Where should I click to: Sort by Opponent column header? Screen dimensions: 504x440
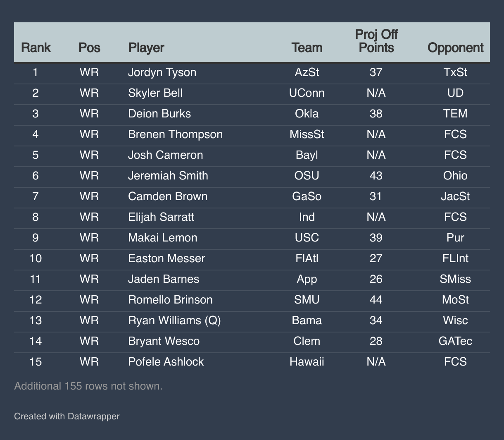coord(455,48)
